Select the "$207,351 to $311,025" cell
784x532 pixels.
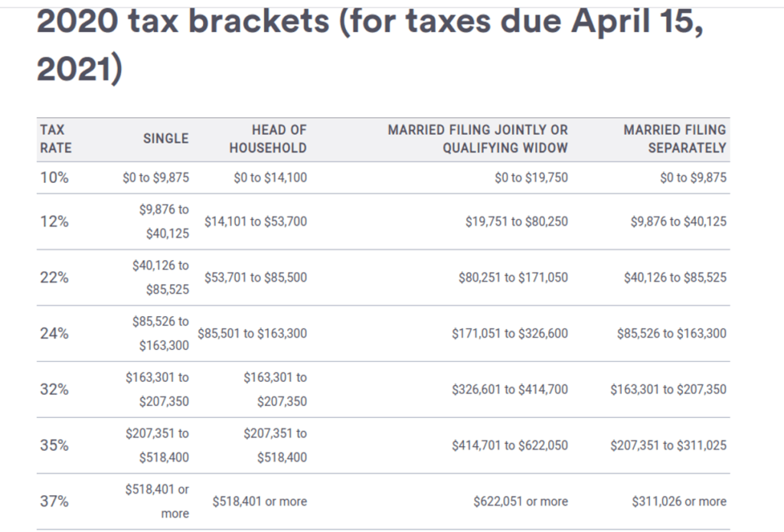pyautogui.click(x=668, y=446)
